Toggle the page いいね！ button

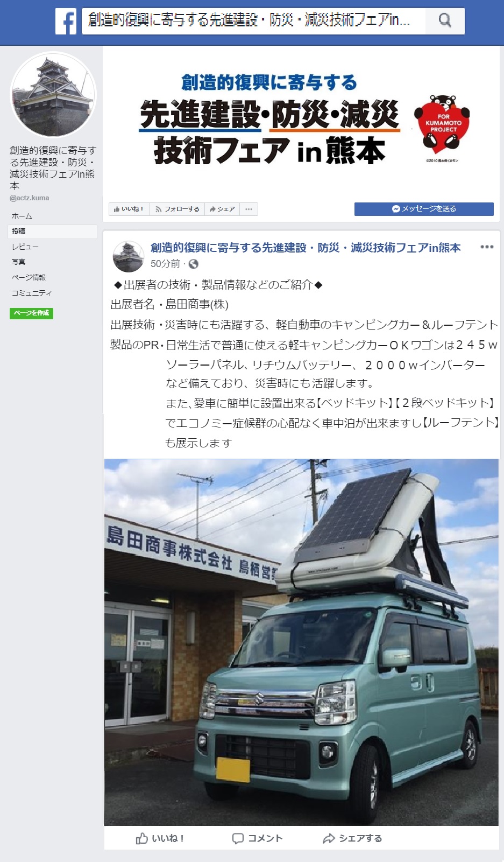click(x=129, y=209)
